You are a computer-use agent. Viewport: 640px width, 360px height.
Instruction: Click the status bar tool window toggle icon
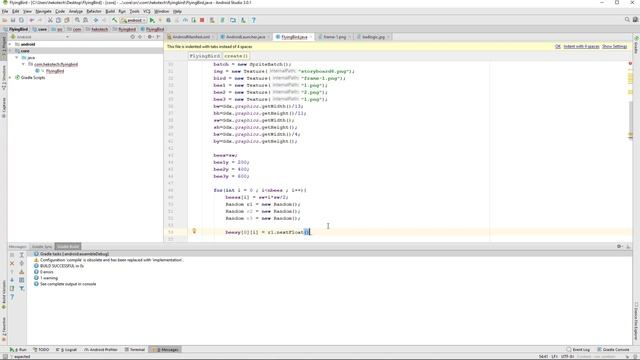[5, 356]
